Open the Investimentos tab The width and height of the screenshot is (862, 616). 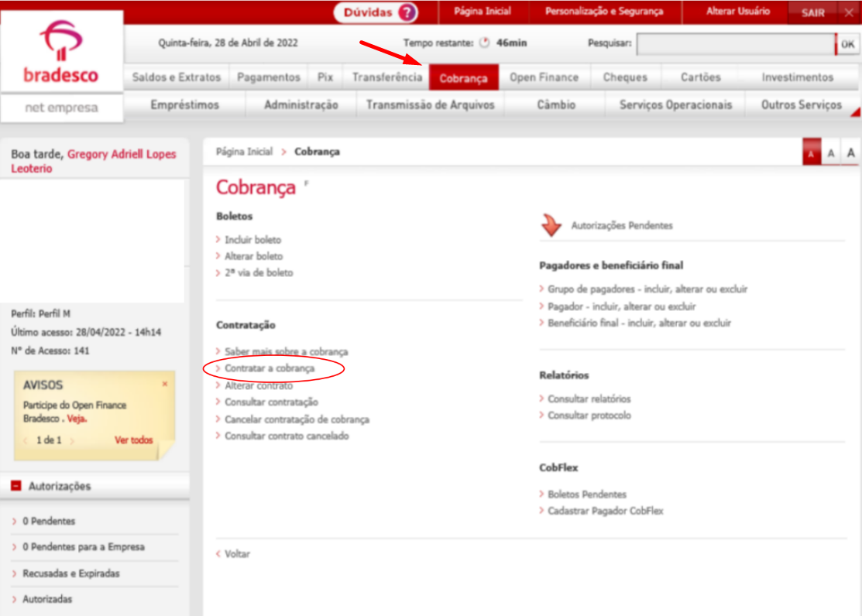point(798,77)
